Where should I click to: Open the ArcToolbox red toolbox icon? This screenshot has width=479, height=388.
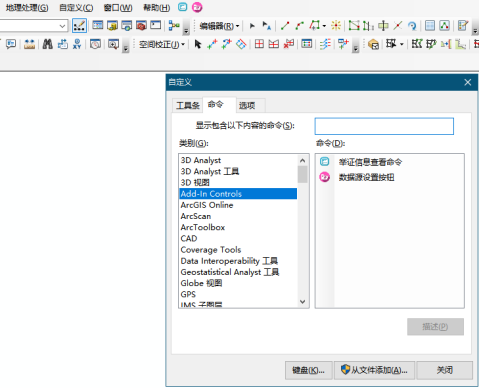coord(141,26)
